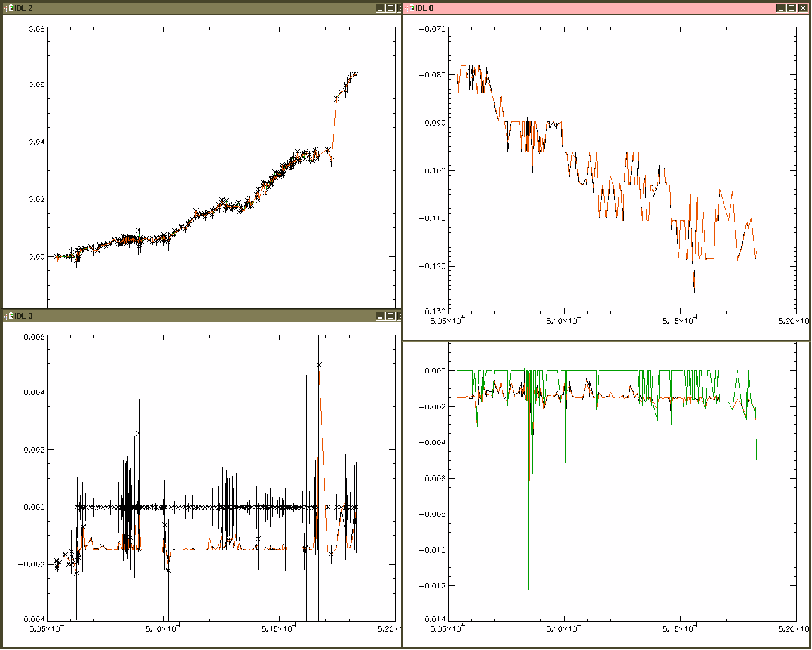Minimize the IDL 3 plot window

tap(379, 316)
